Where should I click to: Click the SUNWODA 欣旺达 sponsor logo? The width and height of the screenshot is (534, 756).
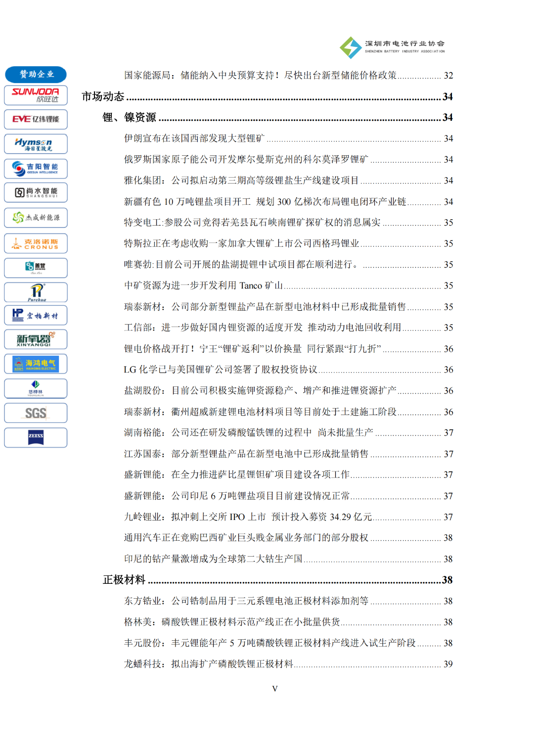point(36,95)
